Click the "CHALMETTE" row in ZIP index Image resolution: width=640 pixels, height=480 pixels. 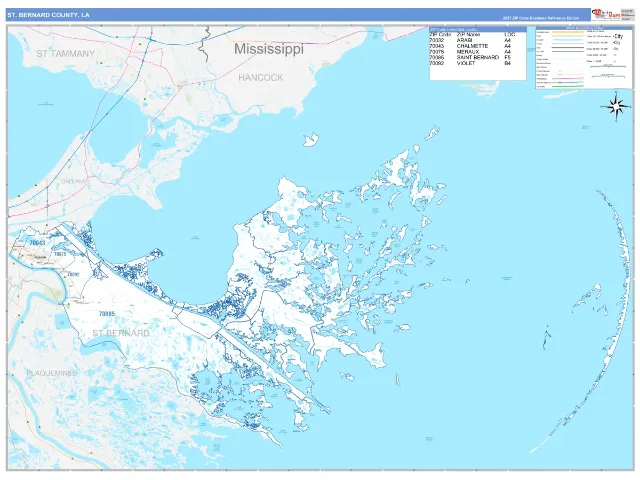click(470, 46)
